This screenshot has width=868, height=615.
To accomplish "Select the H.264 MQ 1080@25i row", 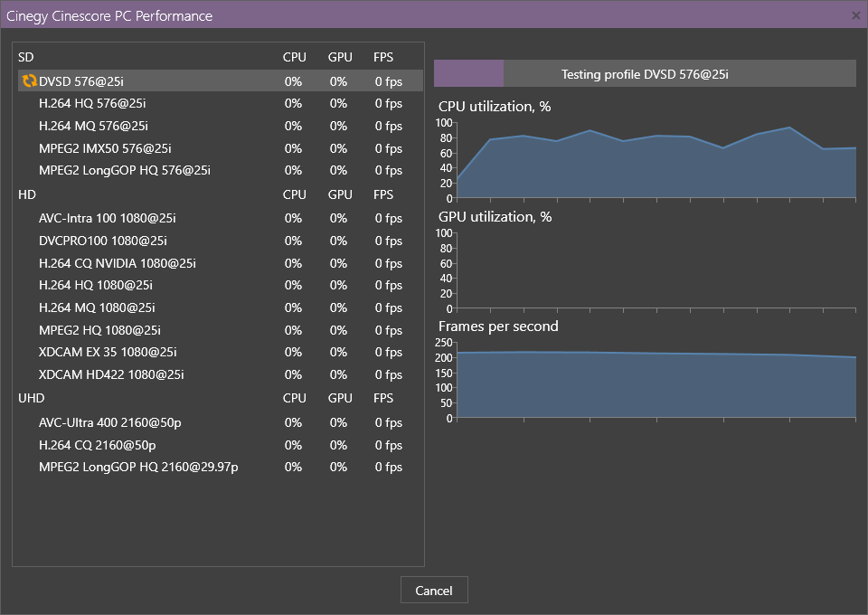I will [x=221, y=307].
